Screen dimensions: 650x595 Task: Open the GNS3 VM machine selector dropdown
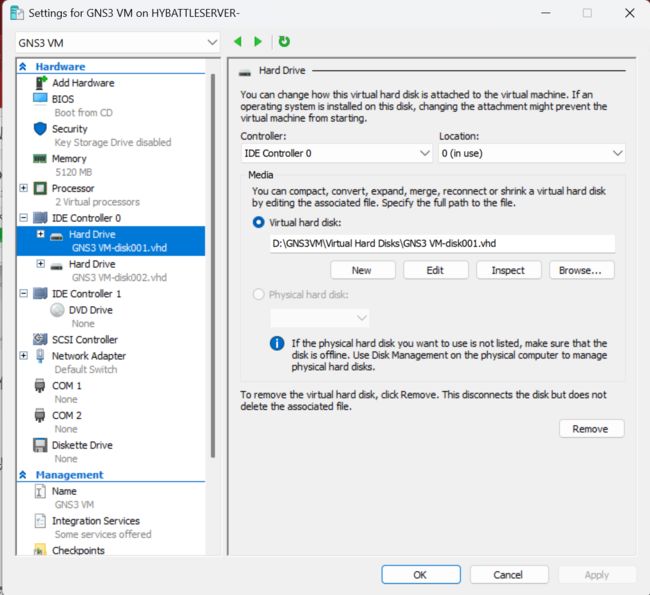118,43
